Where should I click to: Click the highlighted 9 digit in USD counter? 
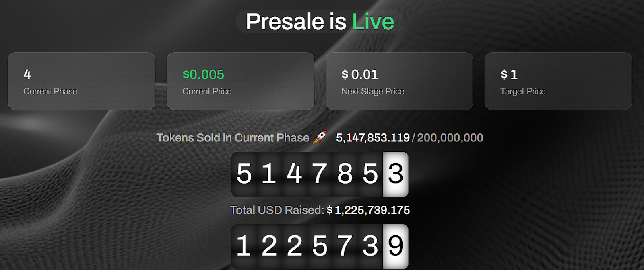click(395, 246)
